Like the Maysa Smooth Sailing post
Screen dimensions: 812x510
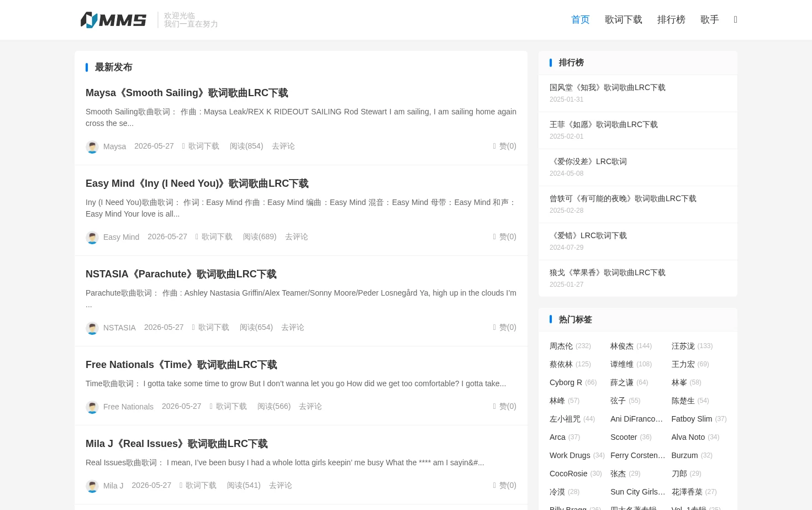505,146
